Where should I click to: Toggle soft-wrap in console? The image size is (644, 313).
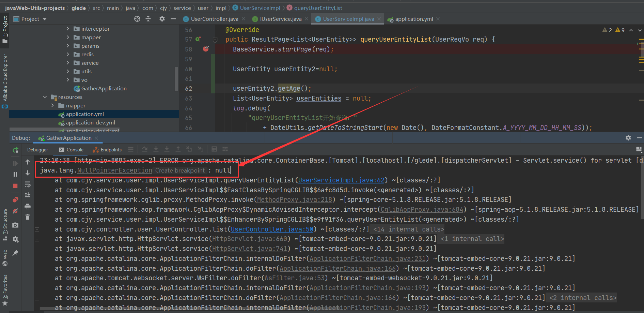coord(28,184)
